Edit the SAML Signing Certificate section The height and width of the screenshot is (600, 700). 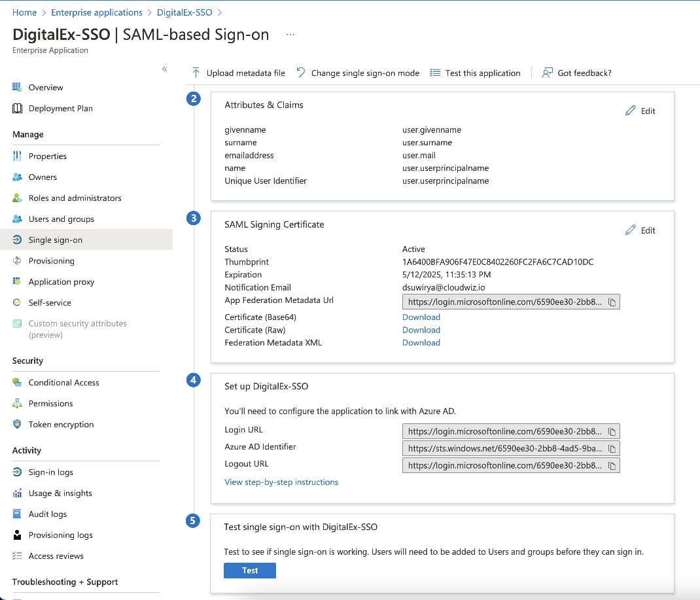pos(640,230)
